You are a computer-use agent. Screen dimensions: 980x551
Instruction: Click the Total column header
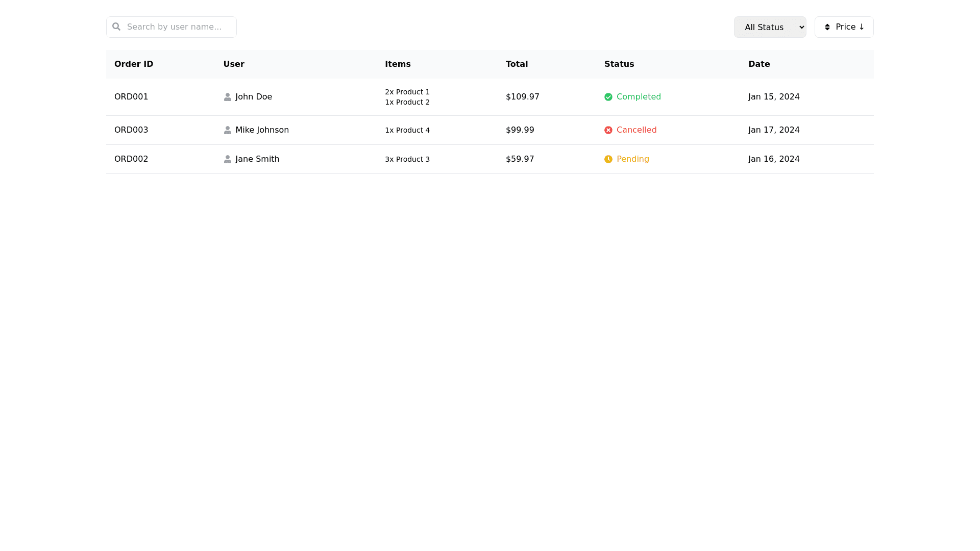point(517,64)
